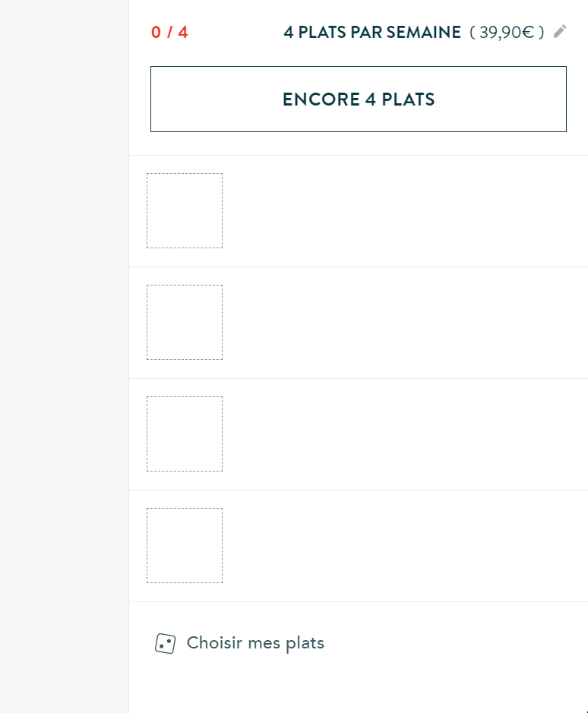The height and width of the screenshot is (713, 588).
Task: Select the second empty dish placeholder
Action: [185, 322]
